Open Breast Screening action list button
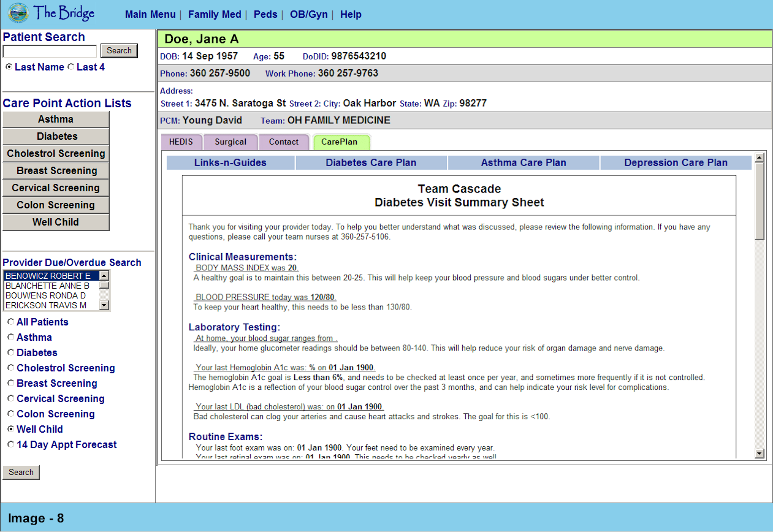Viewport: 773px width, 532px height. [56, 171]
